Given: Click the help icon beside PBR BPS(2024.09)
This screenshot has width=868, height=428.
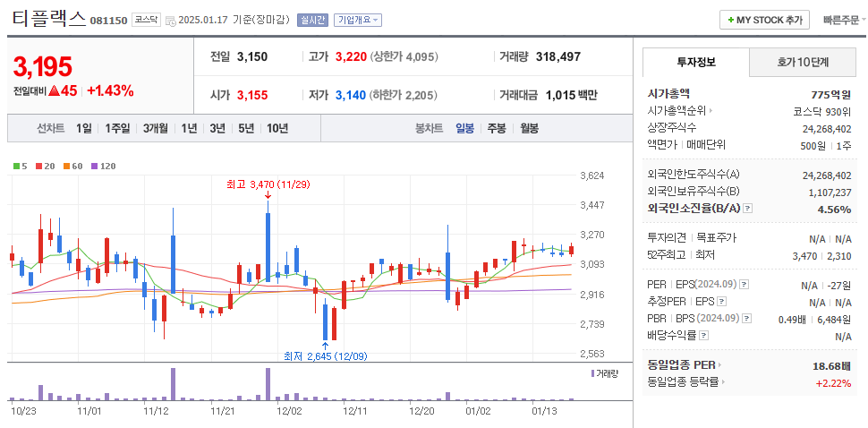Looking at the screenshot, I should click(747, 319).
